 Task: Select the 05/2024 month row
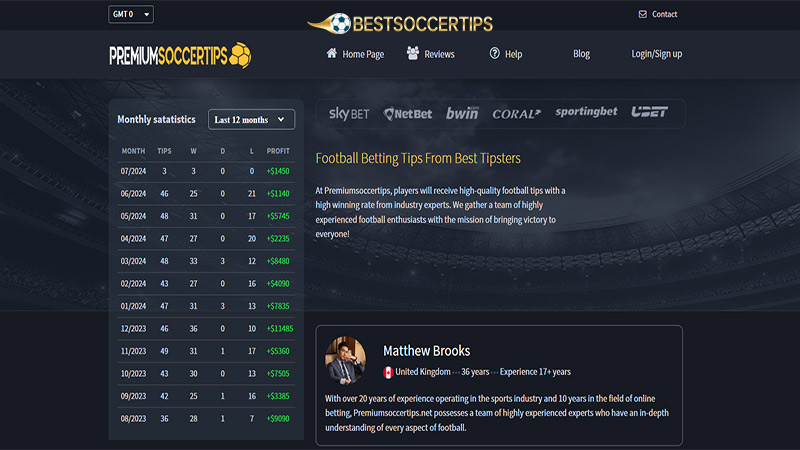click(206, 216)
